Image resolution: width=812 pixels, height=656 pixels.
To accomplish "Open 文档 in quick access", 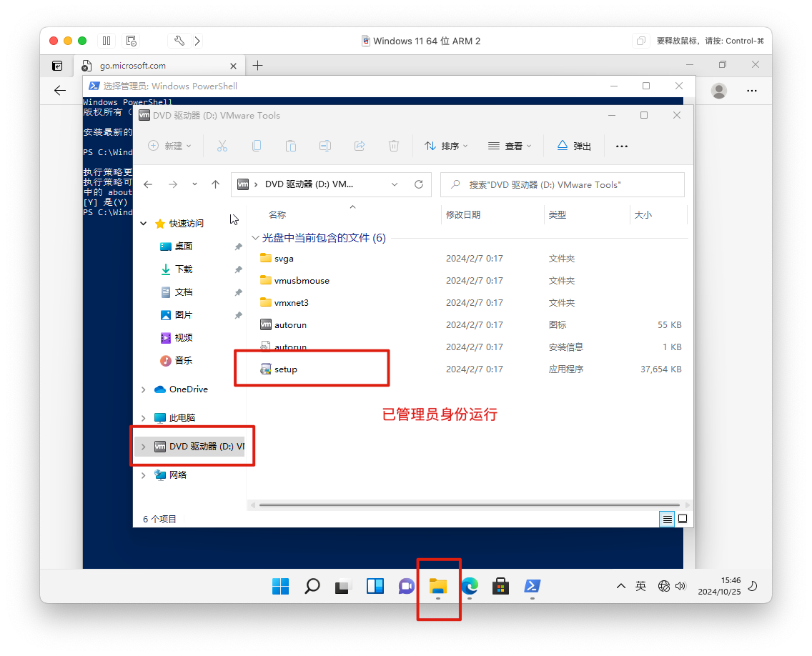I will [x=177, y=292].
